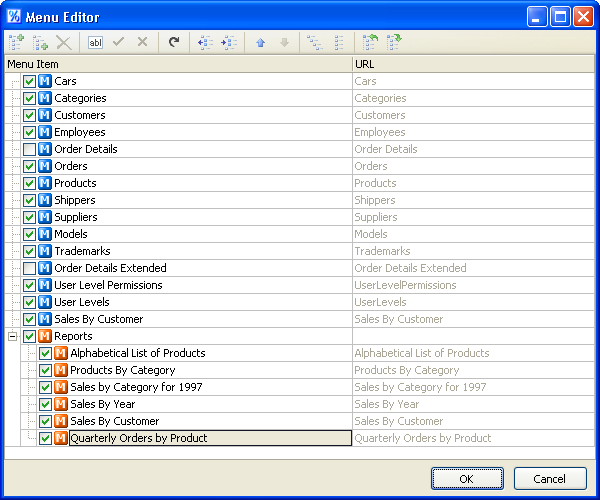Click the grey checkmark accept-edit icon
The width and height of the screenshot is (600, 500).
pyautogui.click(x=119, y=41)
